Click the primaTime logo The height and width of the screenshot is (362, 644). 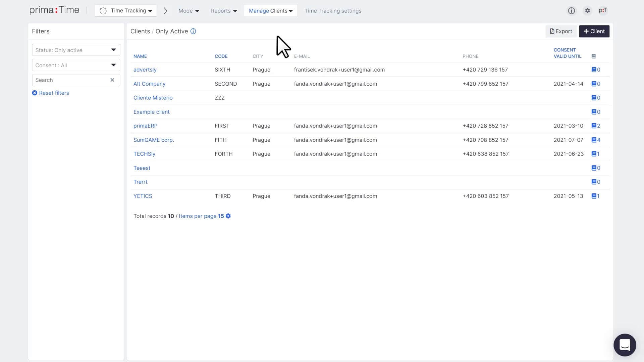pyautogui.click(x=54, y=10)
